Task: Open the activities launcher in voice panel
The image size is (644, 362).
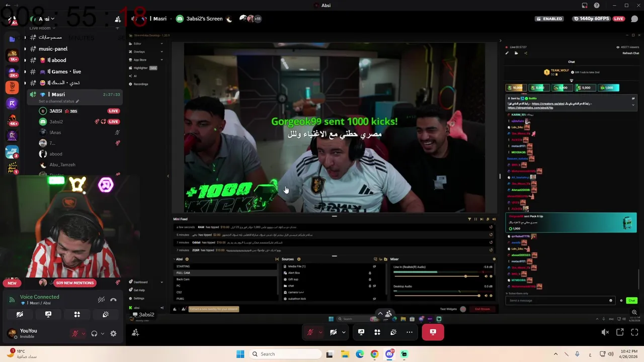Action: click(x=77, y=314)
